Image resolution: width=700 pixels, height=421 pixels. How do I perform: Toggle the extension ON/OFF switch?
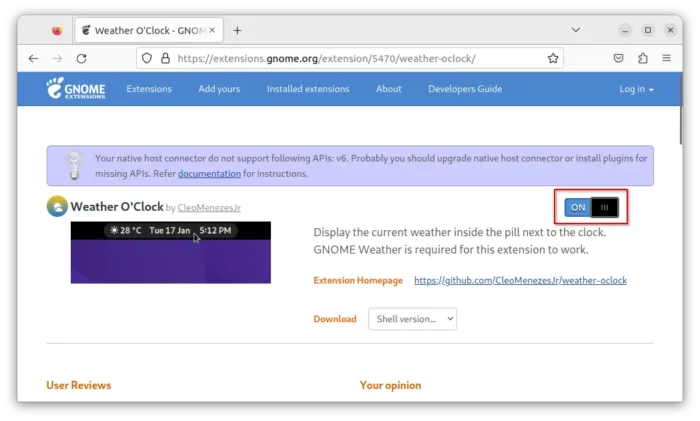pyautogui.click(x=591, y=207)
